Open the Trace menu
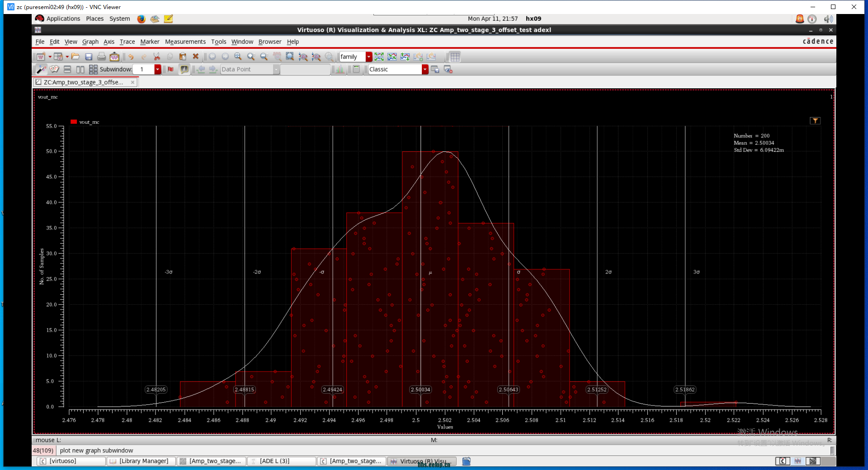The width and height of the screenshot is (868, 470). point(127,42)
